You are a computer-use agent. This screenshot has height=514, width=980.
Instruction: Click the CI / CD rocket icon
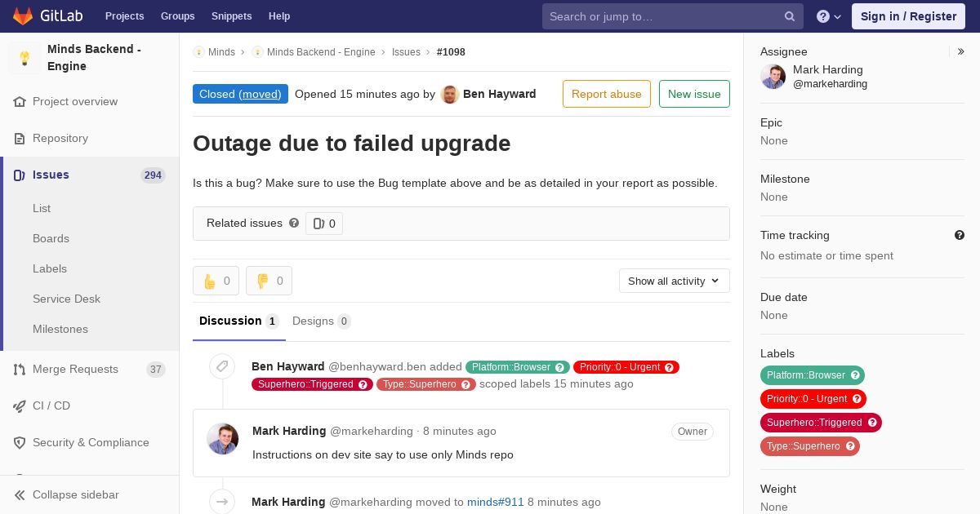pyautogui.click(x=20, y=405)
